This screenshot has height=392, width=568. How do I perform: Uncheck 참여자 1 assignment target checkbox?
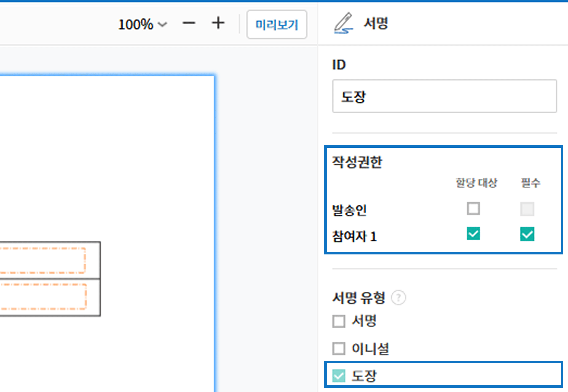tap(473, 234)
